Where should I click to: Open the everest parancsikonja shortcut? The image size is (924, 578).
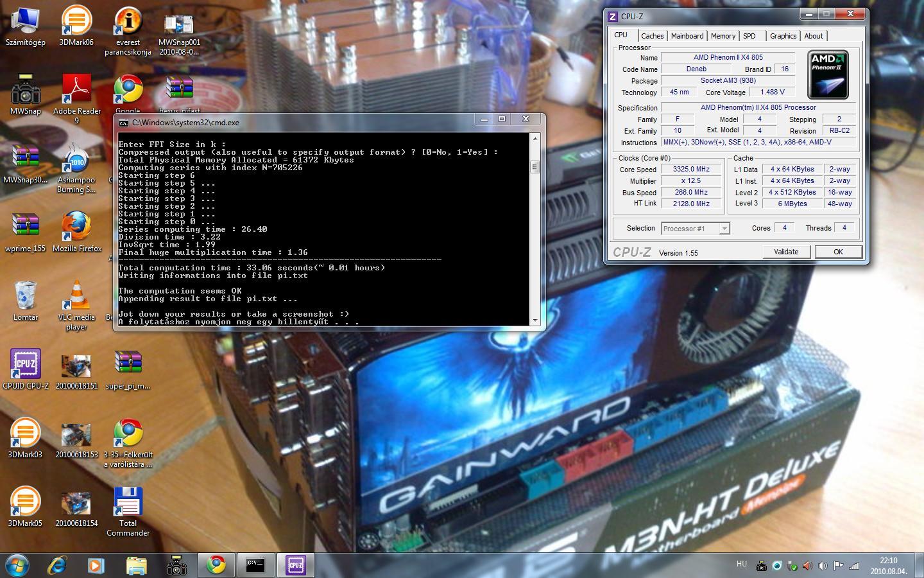click(x=128, y=31)
